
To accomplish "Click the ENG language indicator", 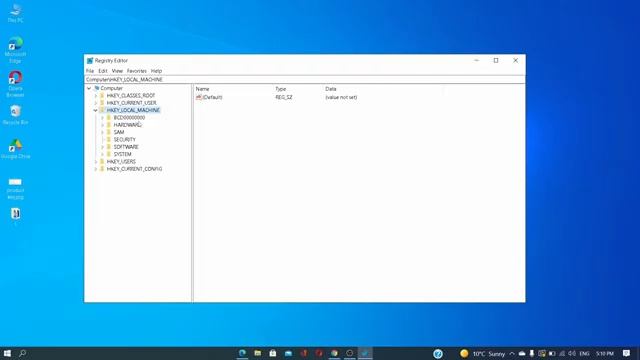I will 584,353.
